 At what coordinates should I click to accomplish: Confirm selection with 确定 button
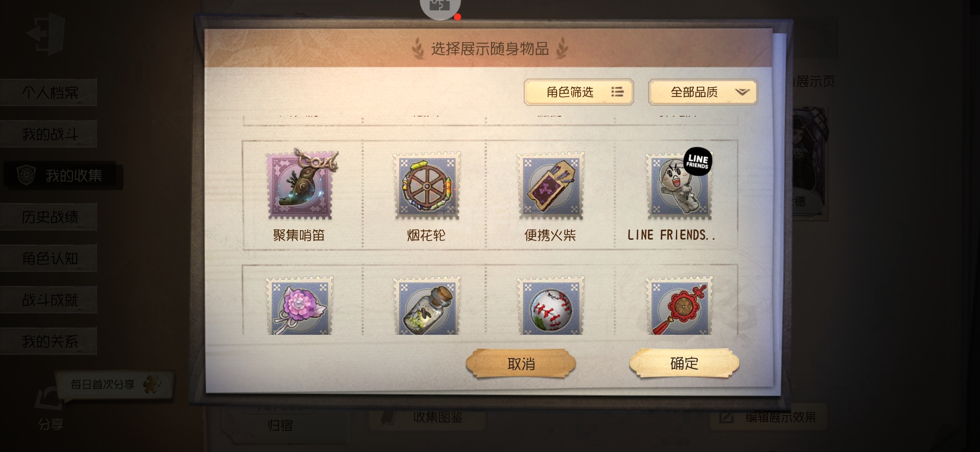click(684, 363)
